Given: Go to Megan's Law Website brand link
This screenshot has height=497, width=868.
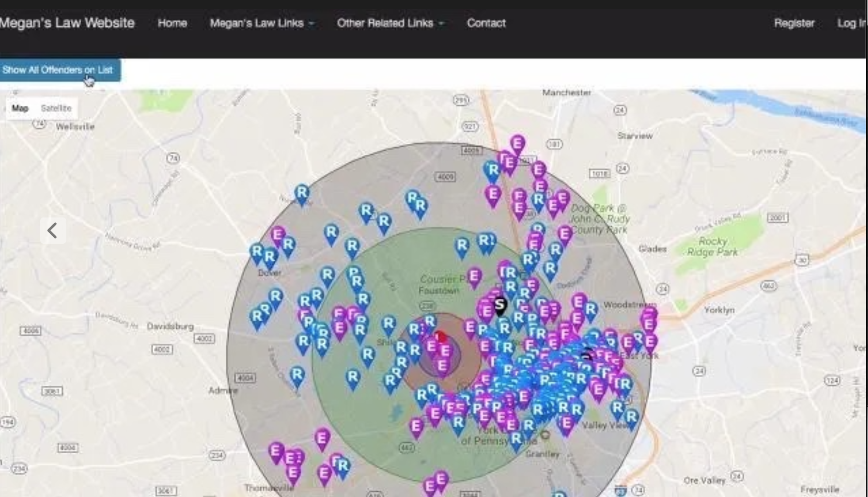Looking at the screenshot, I should pos(66,23).
